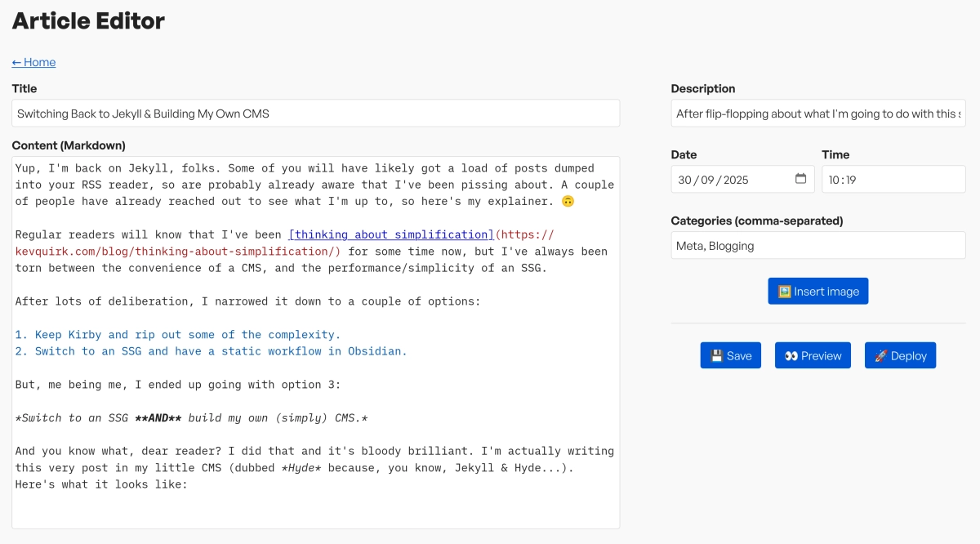Click the rocket icon on Deploy

880,356
